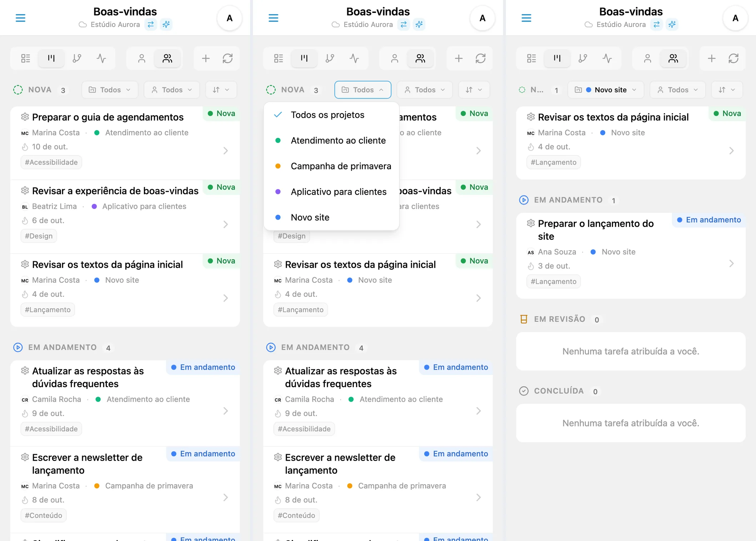Add new task with plus in left panel
Image resolution: width=756 pixels, height=541 pixels.
(206, 58)
